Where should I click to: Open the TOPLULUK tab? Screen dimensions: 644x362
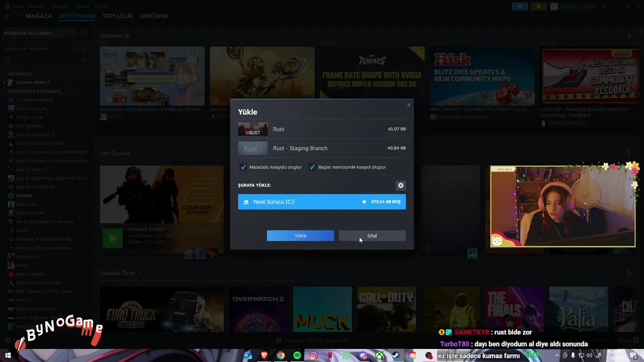click(118, 16)
